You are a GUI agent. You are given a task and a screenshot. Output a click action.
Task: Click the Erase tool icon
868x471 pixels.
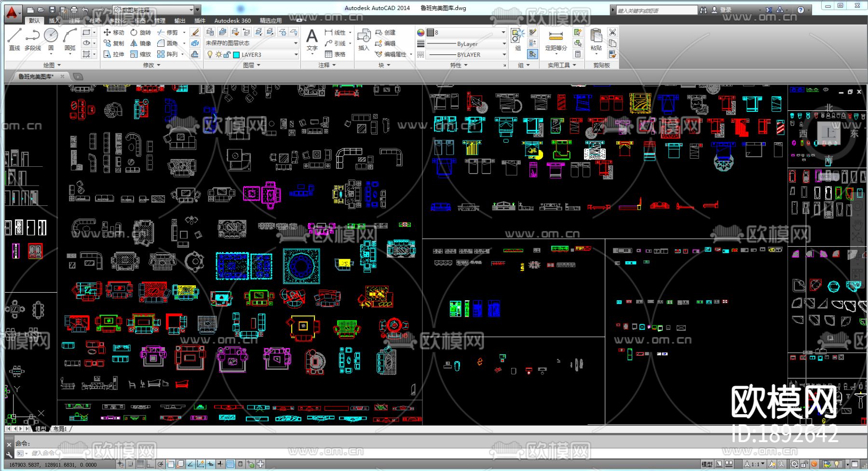tap(195, 32)
